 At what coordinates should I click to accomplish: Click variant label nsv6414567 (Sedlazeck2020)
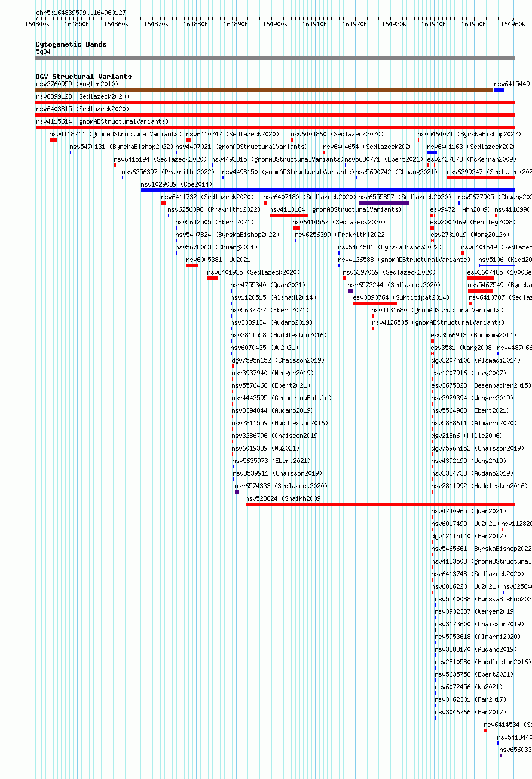[340, 222]
